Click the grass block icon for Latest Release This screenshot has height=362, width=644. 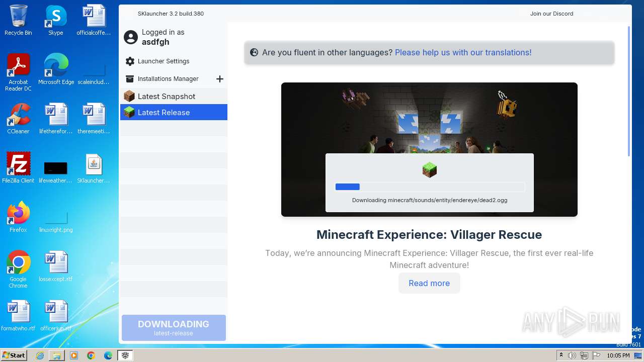click(x=129, y=112)
